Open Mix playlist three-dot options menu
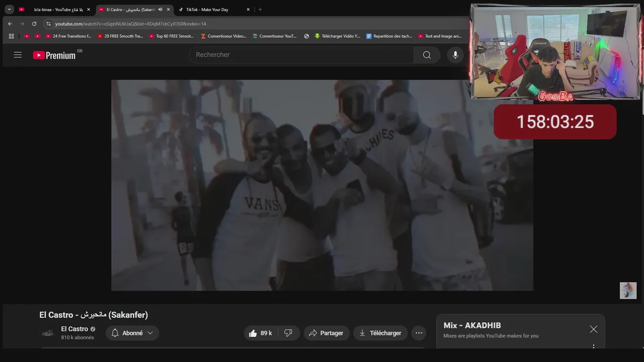Viewport: 644px width, 362px height. point(594,346)
